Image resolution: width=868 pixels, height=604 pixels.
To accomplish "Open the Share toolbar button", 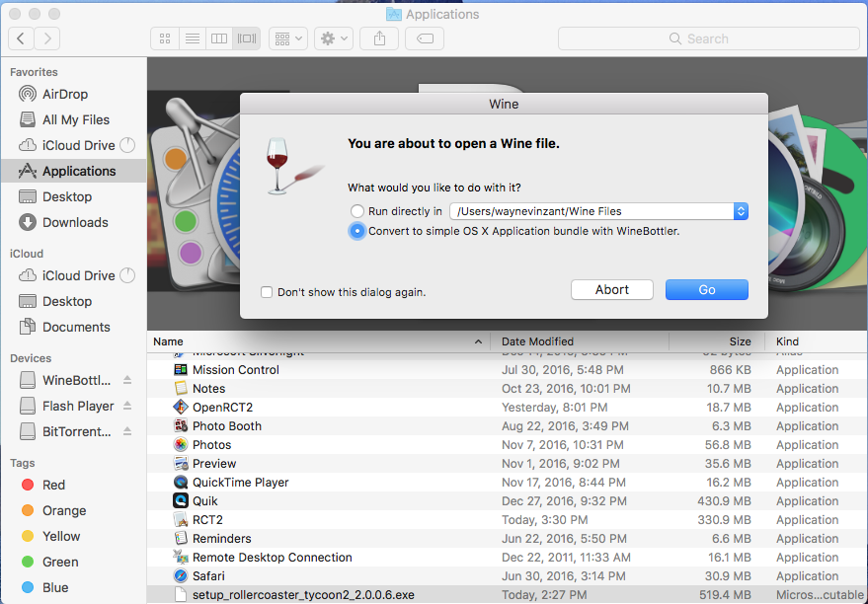I will (x=379, y=38).
